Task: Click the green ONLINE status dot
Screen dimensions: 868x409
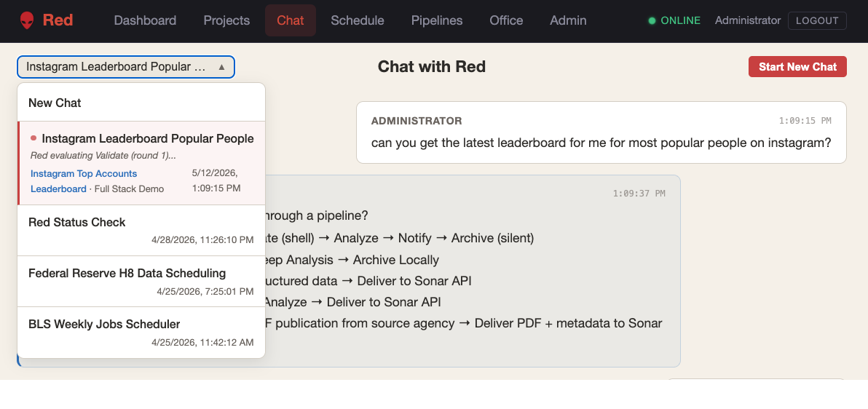Action: point(652,20)
